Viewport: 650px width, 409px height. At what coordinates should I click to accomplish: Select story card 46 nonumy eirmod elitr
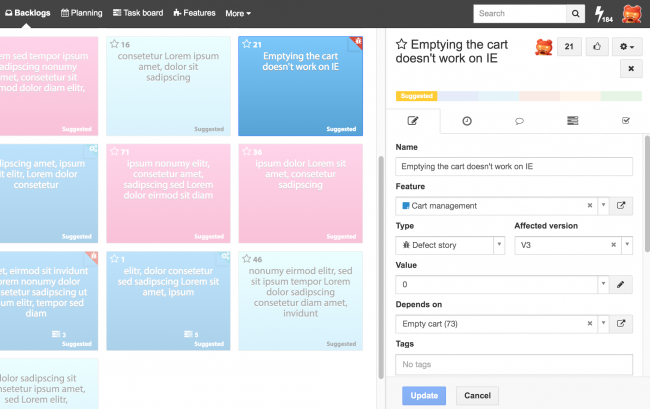[x=301, y=301]
